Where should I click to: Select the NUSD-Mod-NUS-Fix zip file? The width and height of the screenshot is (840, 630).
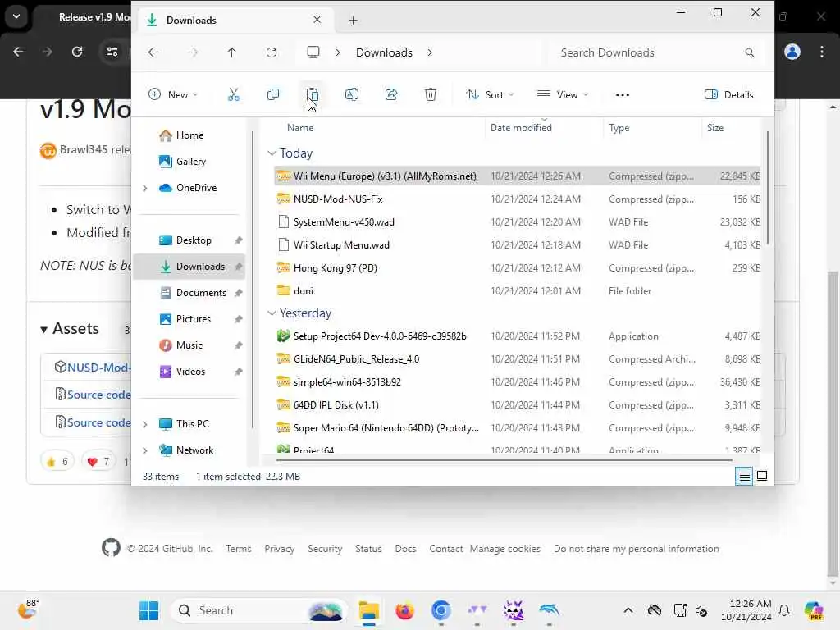[x=517, y=199]
